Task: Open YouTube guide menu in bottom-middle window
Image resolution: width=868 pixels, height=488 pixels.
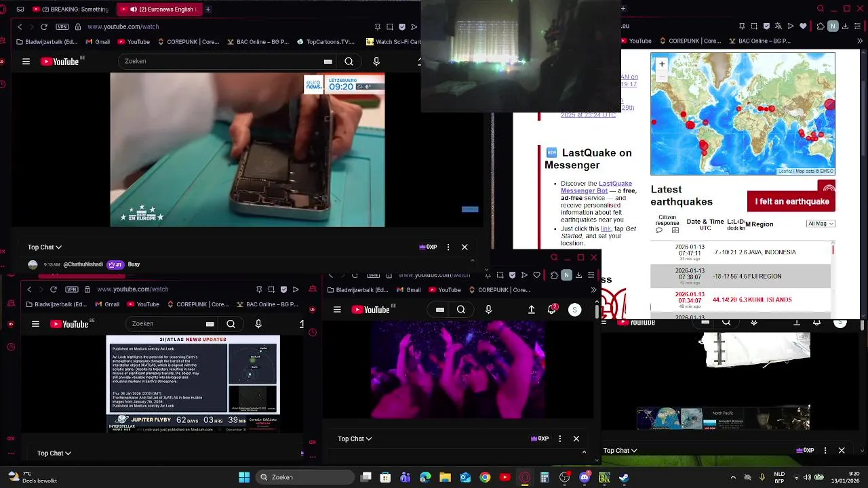Action: coord(337,310)
